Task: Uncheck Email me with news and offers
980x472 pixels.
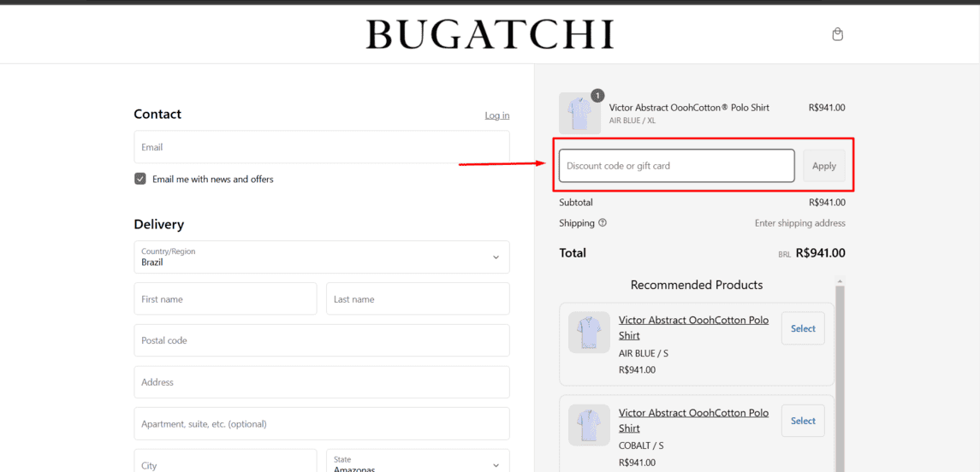Action: [140, 180]
